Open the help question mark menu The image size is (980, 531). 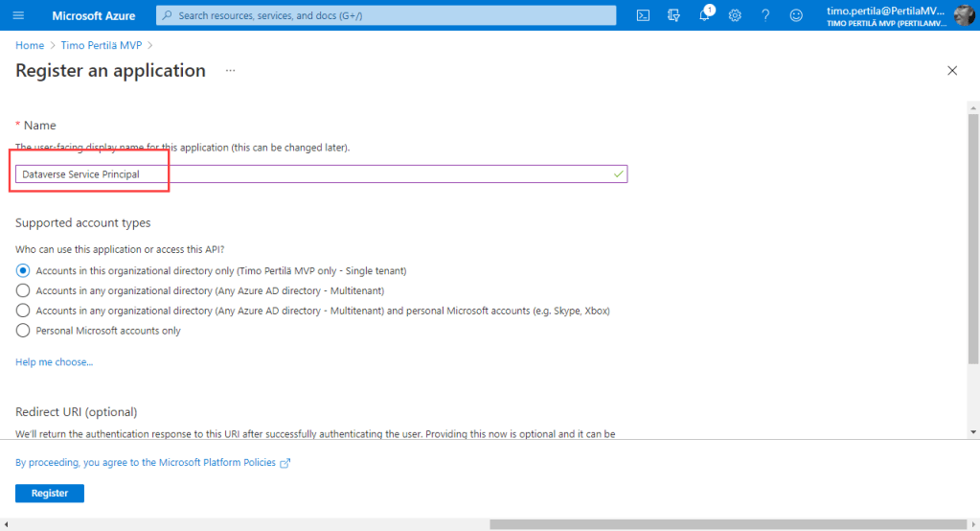pos(765,15)
